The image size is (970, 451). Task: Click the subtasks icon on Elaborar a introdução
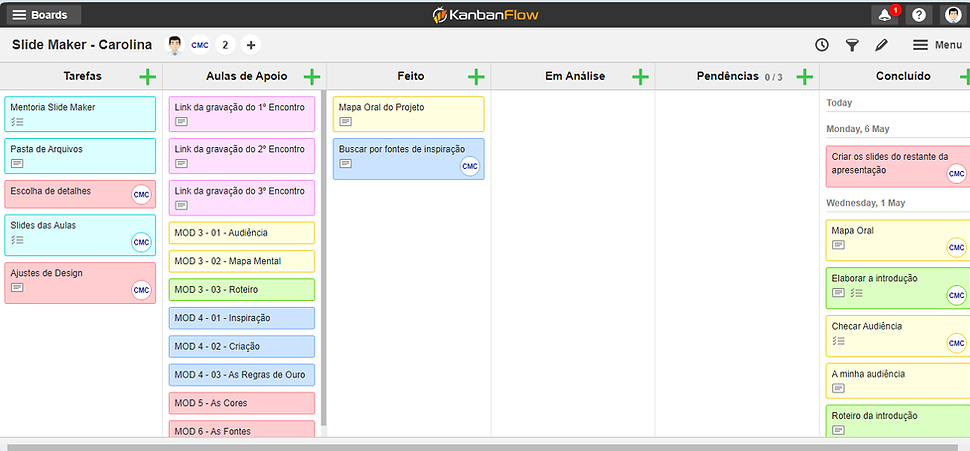click(856, 293)
